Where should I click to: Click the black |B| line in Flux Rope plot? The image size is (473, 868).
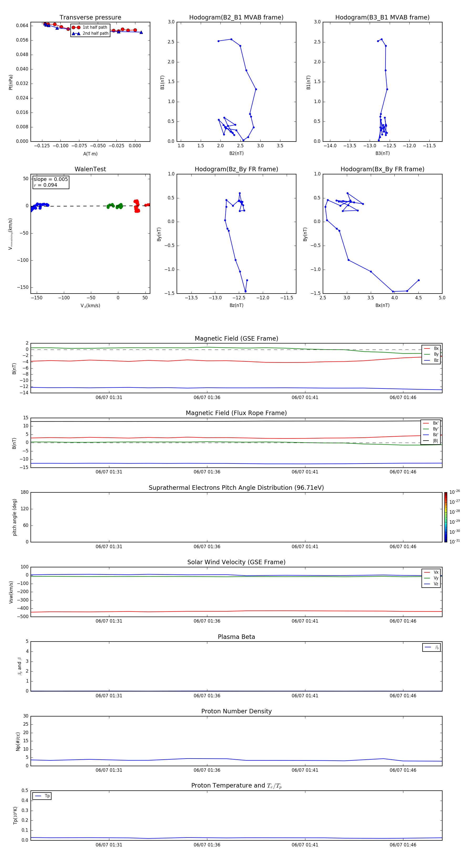(236, 421)
